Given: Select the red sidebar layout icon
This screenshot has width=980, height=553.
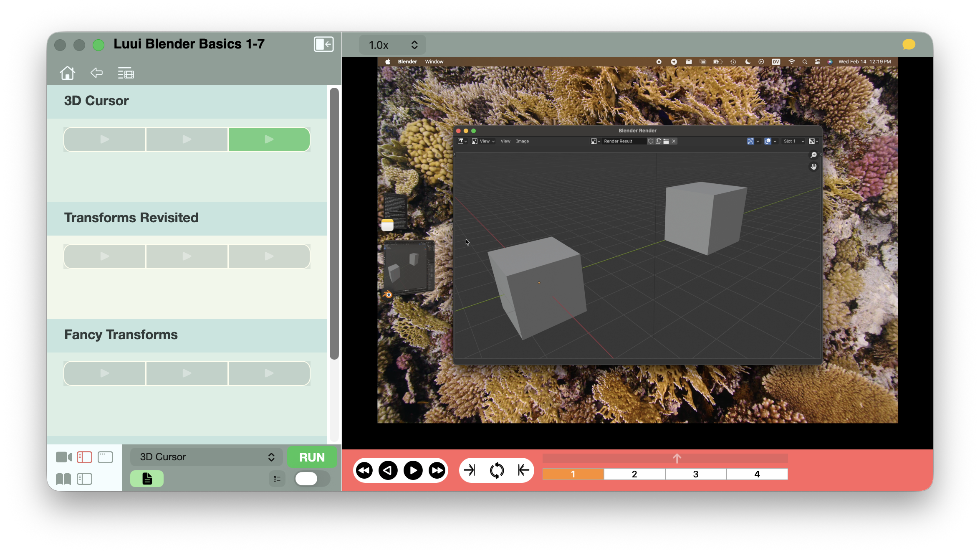Looking at the screenshot, I should 84,457.
